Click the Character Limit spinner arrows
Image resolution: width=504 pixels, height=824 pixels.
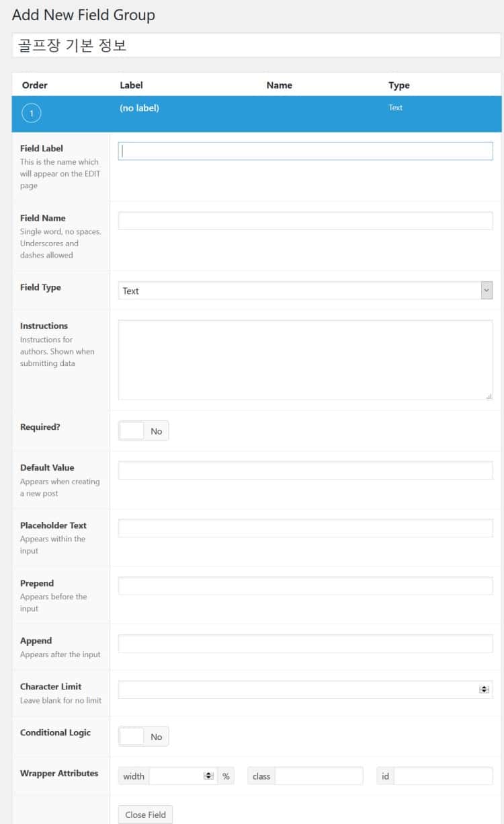[484, 689]
